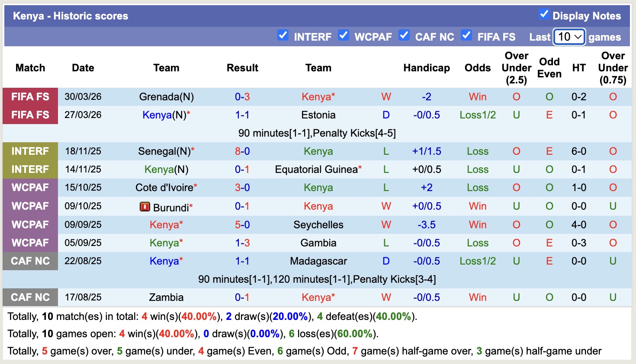The width and height of the screenshot is (636, 364).
Task: Open the Grenada(N) team link
Action: click(x=166, y=97)
